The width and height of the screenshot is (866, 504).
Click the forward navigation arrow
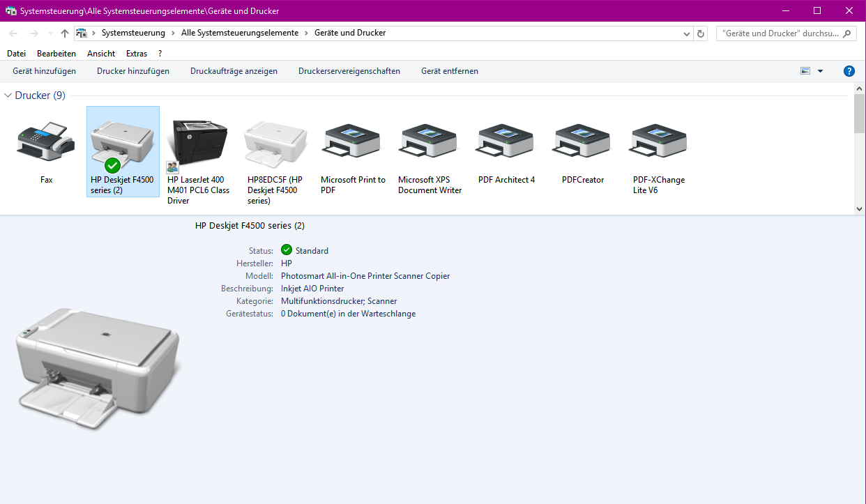[x=33, y=33]
